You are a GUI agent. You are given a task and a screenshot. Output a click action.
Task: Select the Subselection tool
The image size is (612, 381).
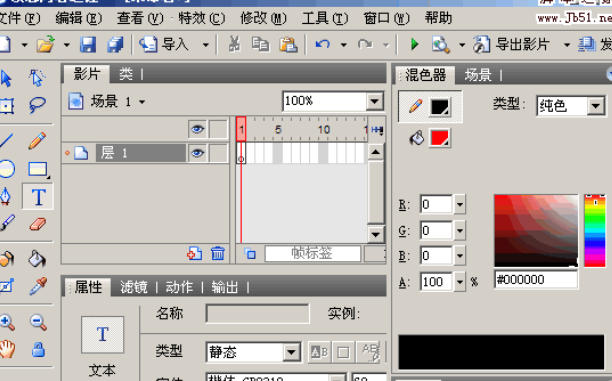pos(37,78)
